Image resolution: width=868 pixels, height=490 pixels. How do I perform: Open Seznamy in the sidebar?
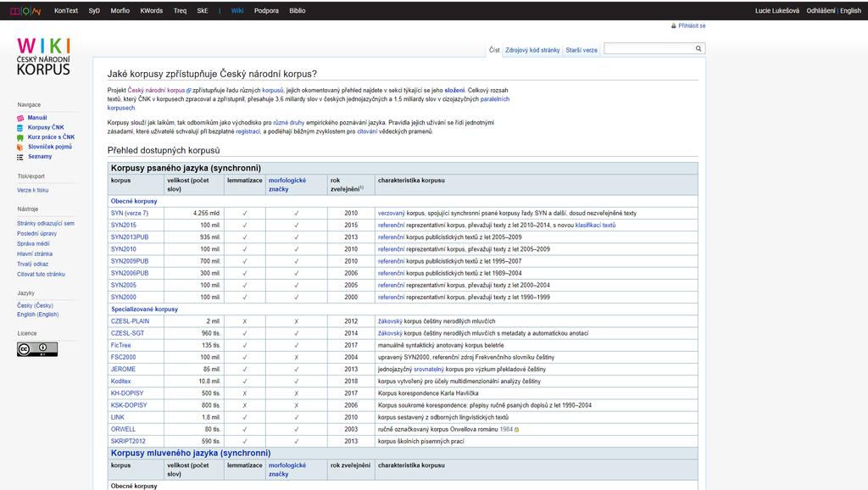click(x=40, y=157)
